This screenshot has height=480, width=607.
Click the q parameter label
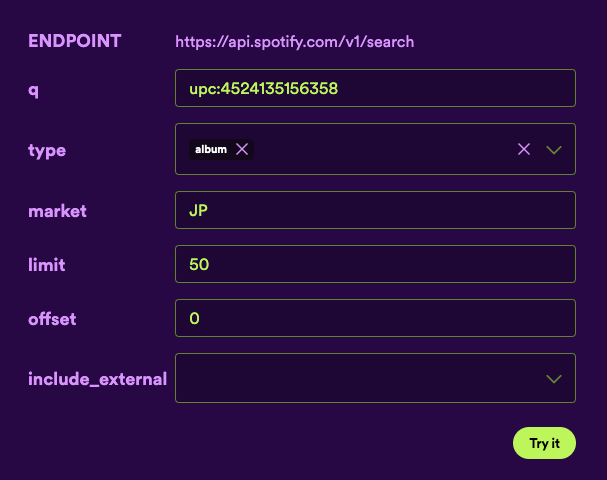(33, 88)
